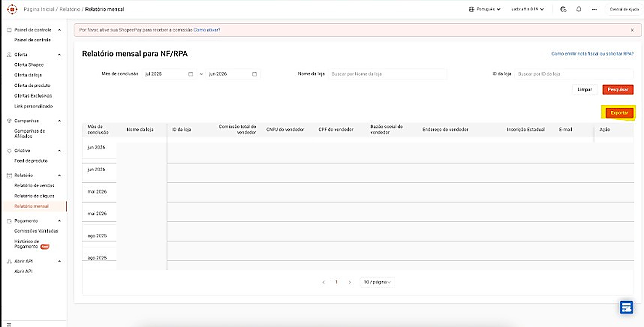Click the Abrir API section sidebar icon
Viewport: 644px width, 327px height.
tap(9, 261)
